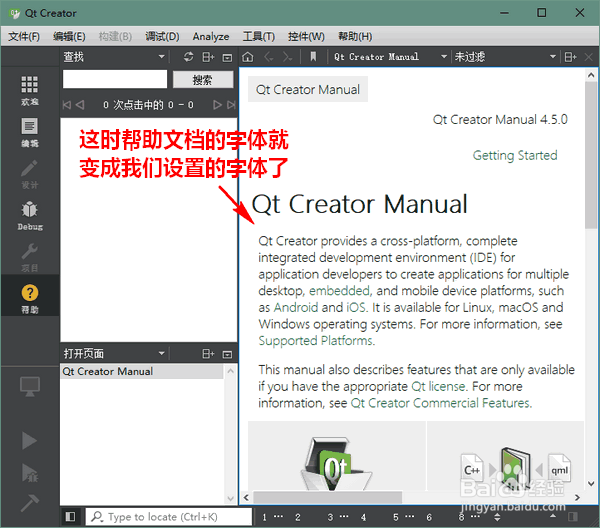
Task: Split the Open Pages panel
Action: [208, 354]
